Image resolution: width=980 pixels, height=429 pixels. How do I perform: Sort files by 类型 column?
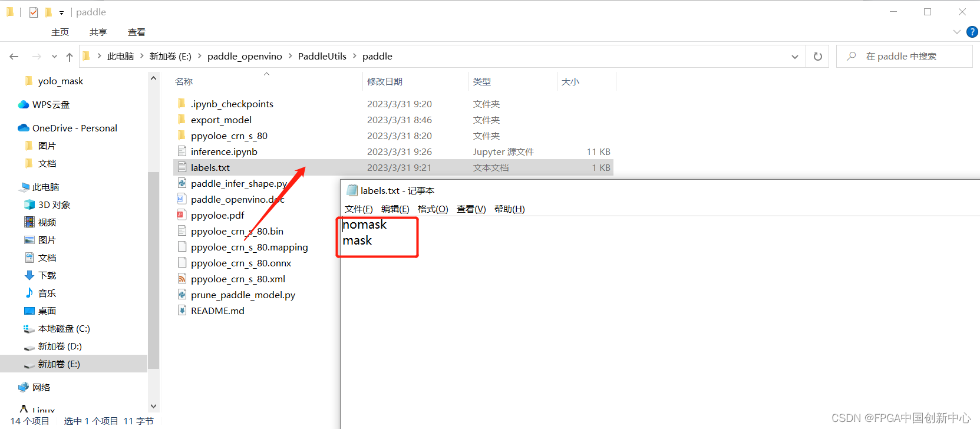(482, 81)
